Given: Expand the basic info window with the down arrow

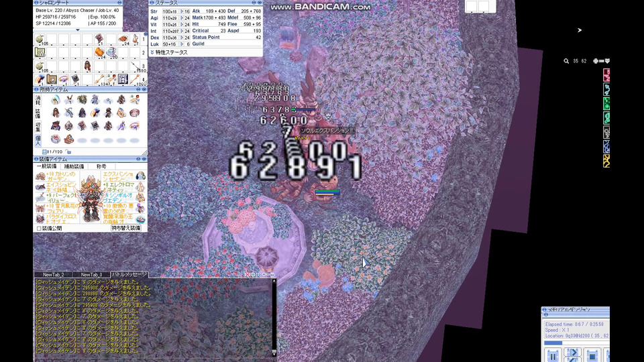Looking at the screenshot, I should 78,30.
